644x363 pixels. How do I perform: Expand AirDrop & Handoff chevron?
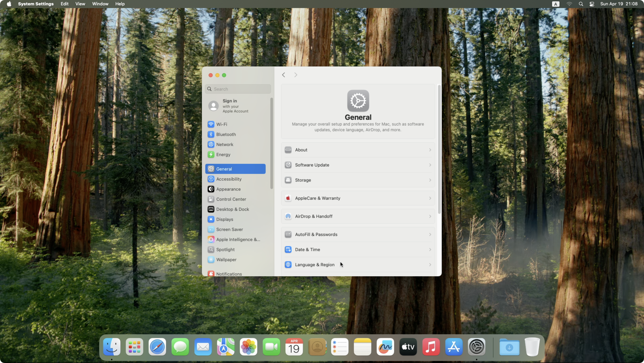pos(430,216)
